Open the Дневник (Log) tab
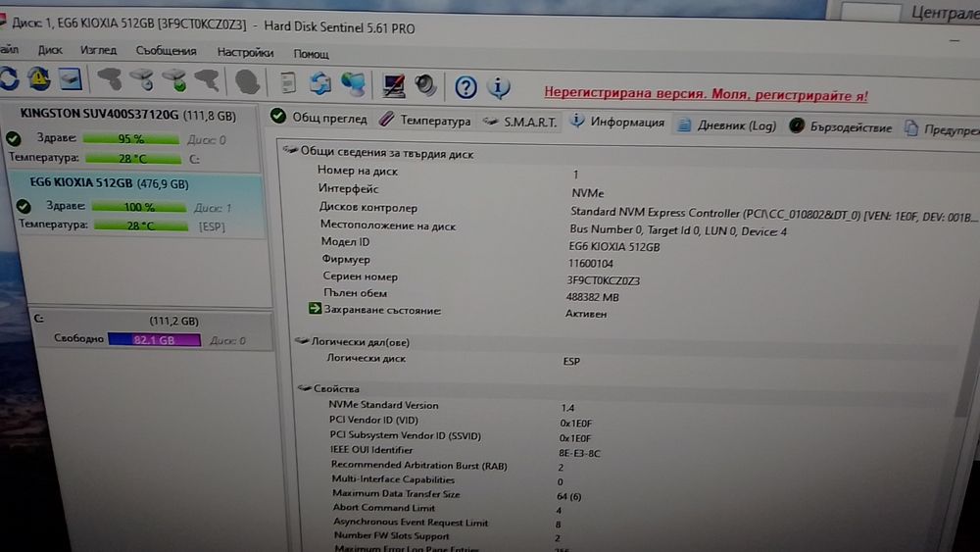Image resolution: width=980 pixels, height=552 pixels. 727,125
